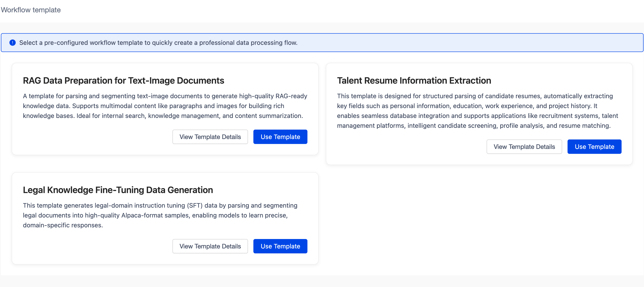Click empty grid space below Talent Resume card
The height and width of the screenshot is (287, 644).
479,217
